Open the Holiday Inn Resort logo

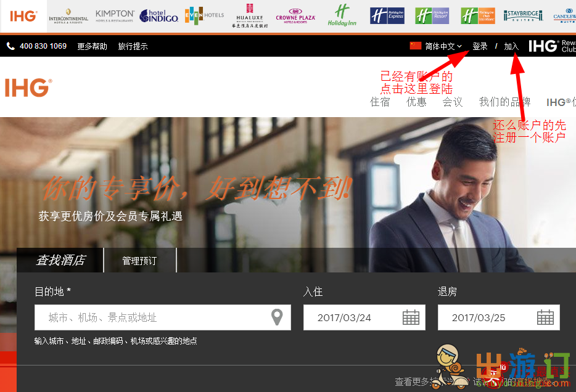tap(432, 16)
